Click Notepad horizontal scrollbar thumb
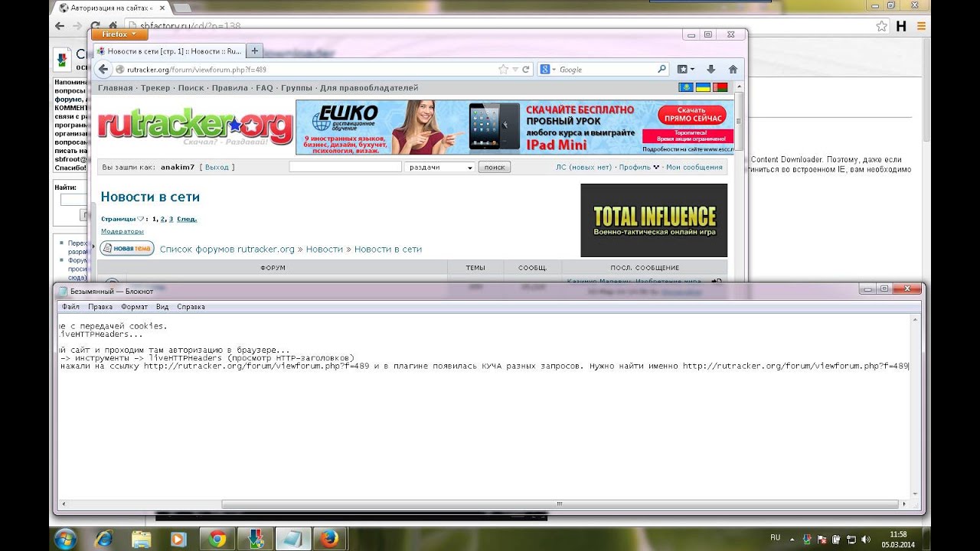The image size is (980, 551). pos(560,504)
